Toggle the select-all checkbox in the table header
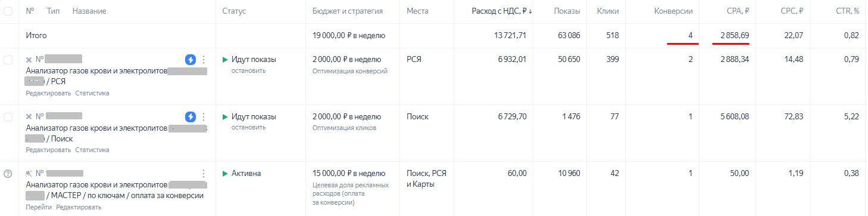This screenshot has width=868, height=216. click(8, 11)
